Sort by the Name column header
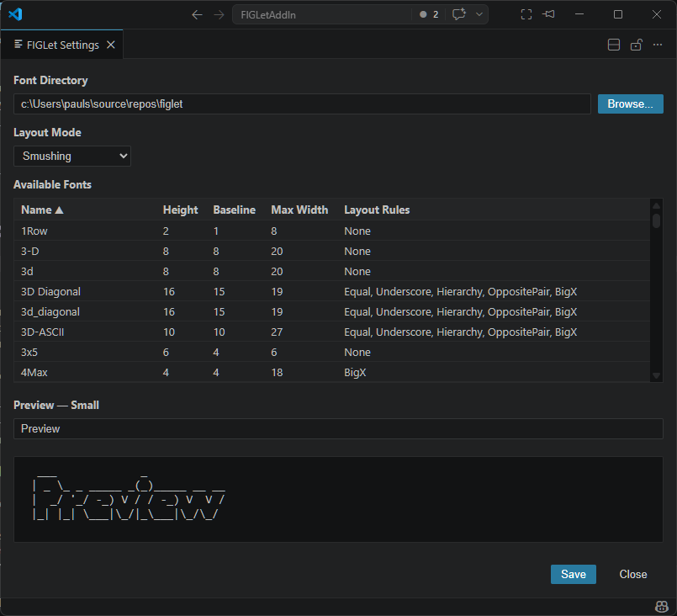 click(x=42, y=210)
